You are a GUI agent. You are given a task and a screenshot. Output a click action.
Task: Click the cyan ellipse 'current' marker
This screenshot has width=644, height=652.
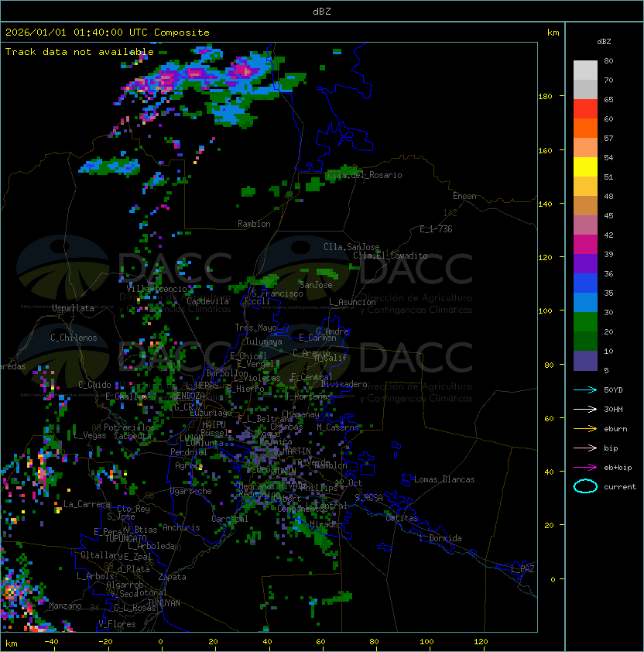[x=585, y=486]
